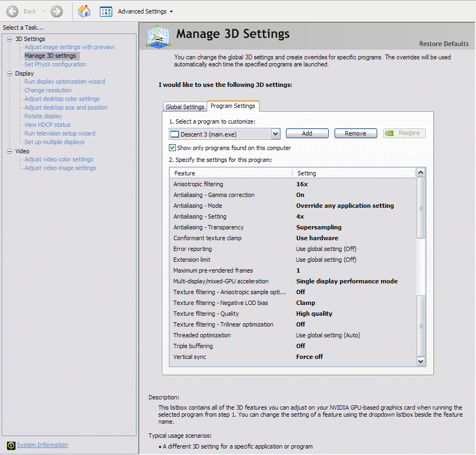Select Multi-display/mixed-GPU acceleration row
The height and width of the screenshot is (455, 476).
tap(293, 281)
